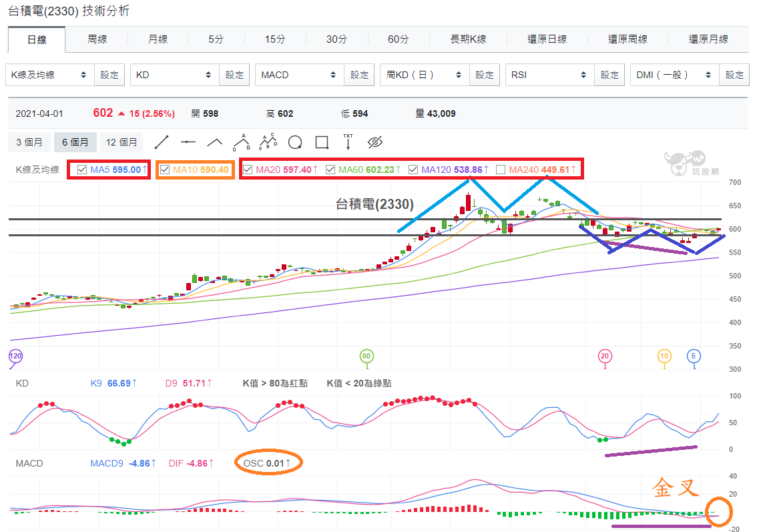Click the MACD9 -4.86 value label

coord(123,463)
